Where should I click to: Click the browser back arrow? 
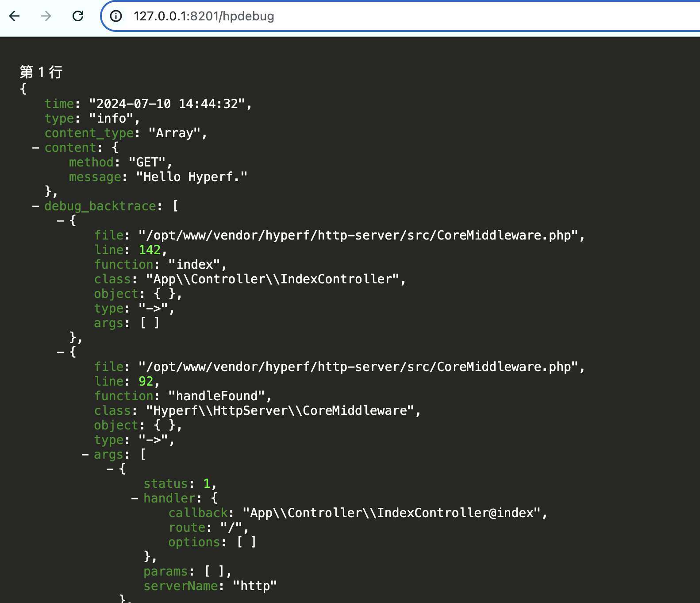(15, 16)
